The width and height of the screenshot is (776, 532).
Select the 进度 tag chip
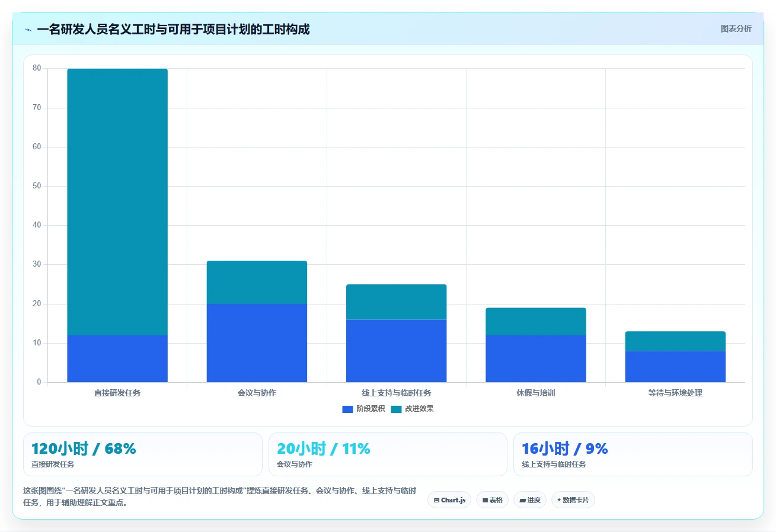[x=530, y=500]
